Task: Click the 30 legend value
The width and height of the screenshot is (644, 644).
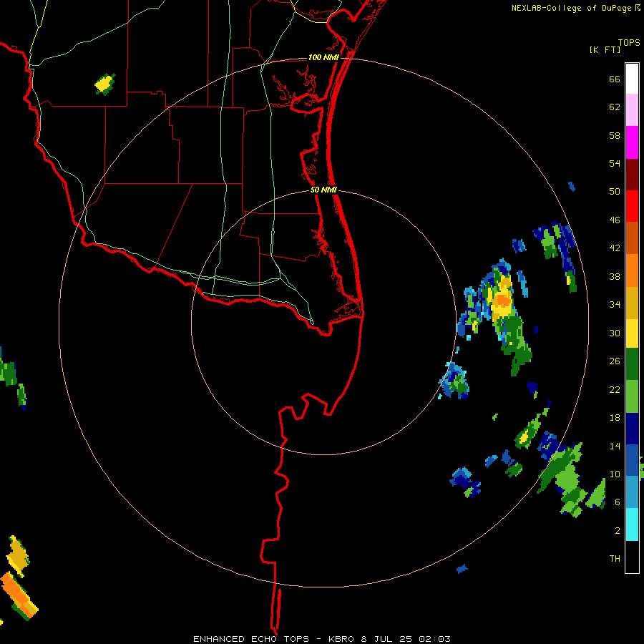Action: click(x=615, y=333)
